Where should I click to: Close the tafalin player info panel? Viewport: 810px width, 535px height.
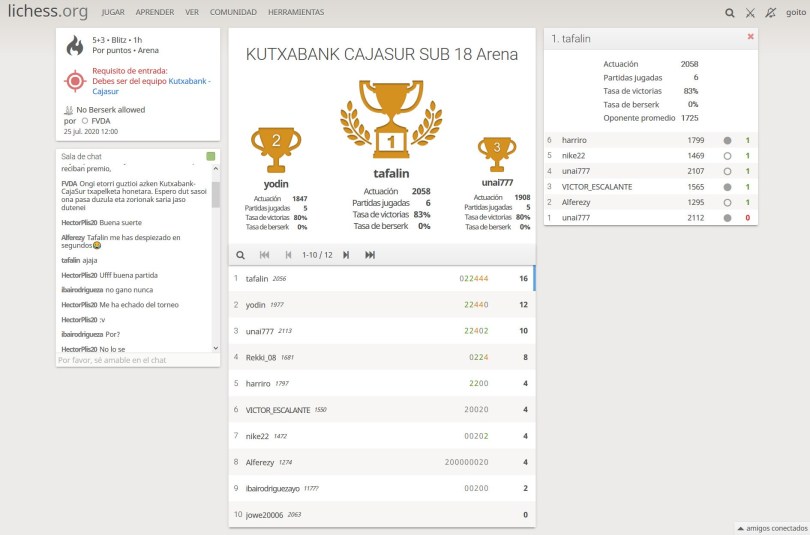750,37
